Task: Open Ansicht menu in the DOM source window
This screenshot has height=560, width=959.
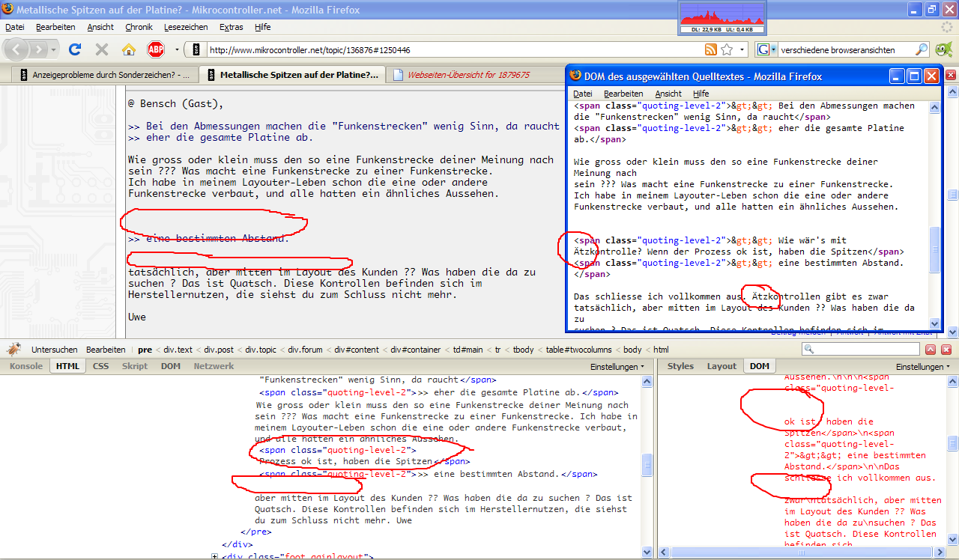Action: coord(668,94)
